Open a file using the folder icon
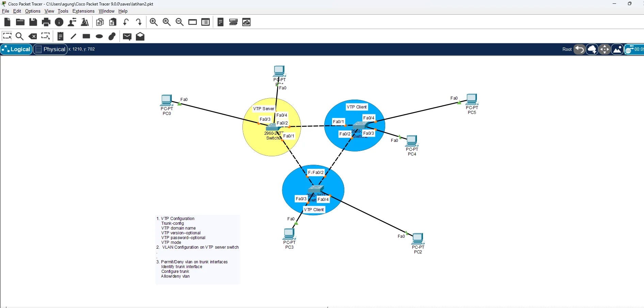The width and height of the screenshot is (644, 308). coord(20,22)
